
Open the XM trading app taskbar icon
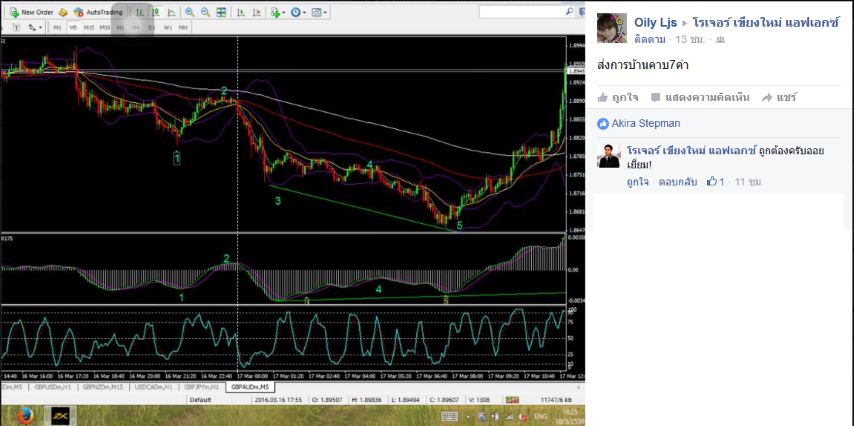[59, 416]
